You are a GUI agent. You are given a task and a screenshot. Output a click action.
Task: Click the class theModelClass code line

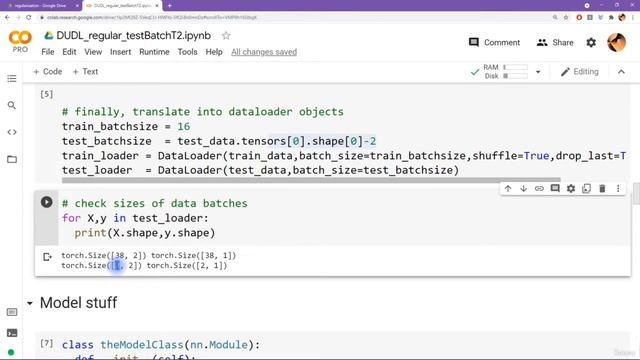coord(161,345)
